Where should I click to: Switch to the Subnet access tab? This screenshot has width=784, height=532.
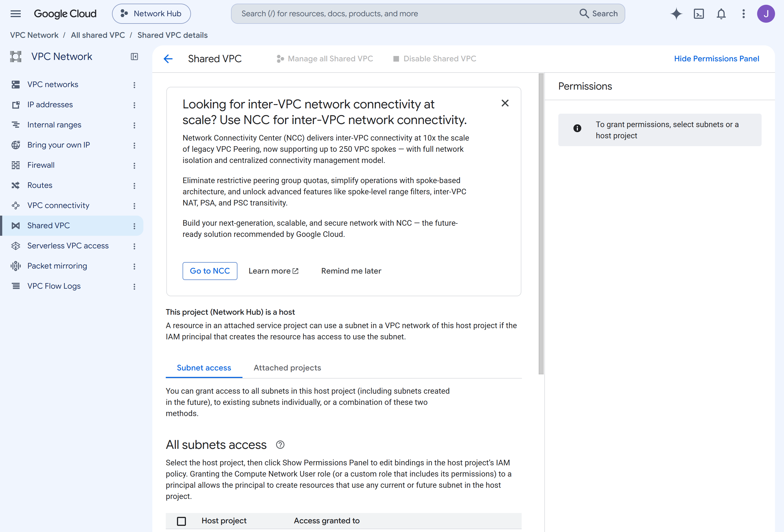pyautogui.click(x=204, y=368)
